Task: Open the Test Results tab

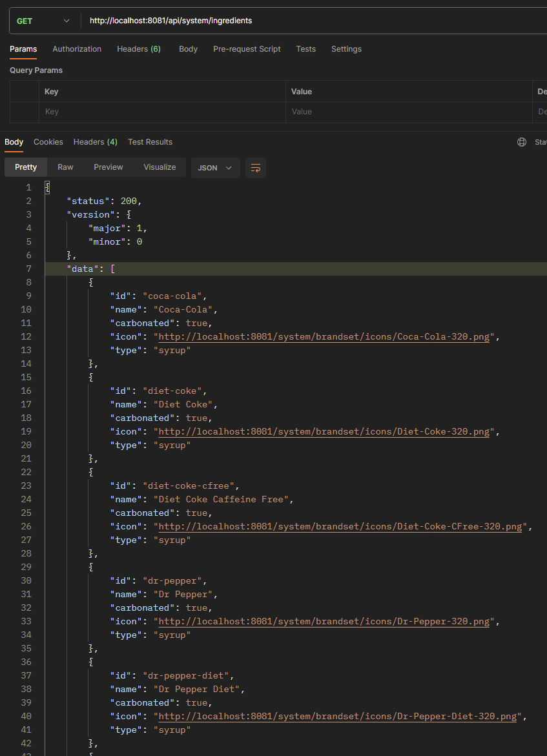Action: 150,142
